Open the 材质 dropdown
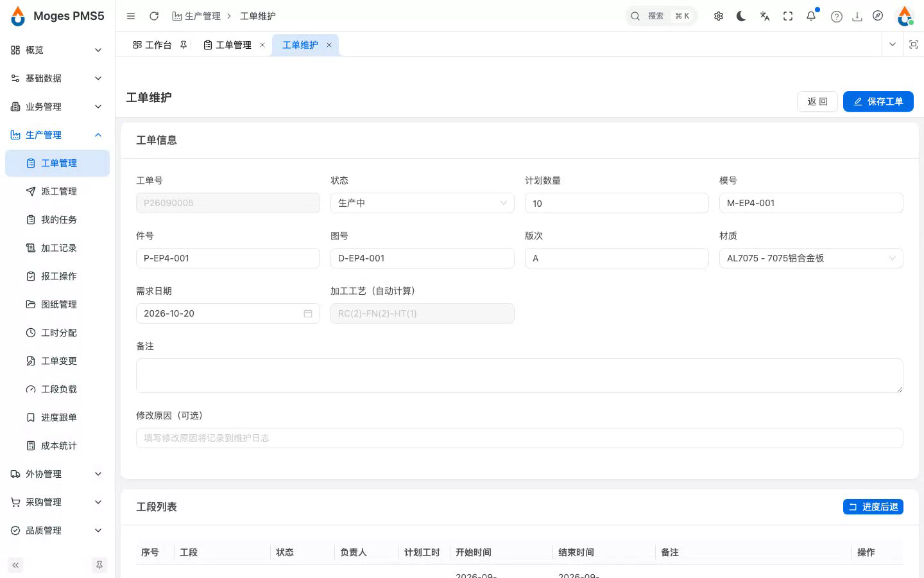The image size is (924, 578). click(811, 258)
